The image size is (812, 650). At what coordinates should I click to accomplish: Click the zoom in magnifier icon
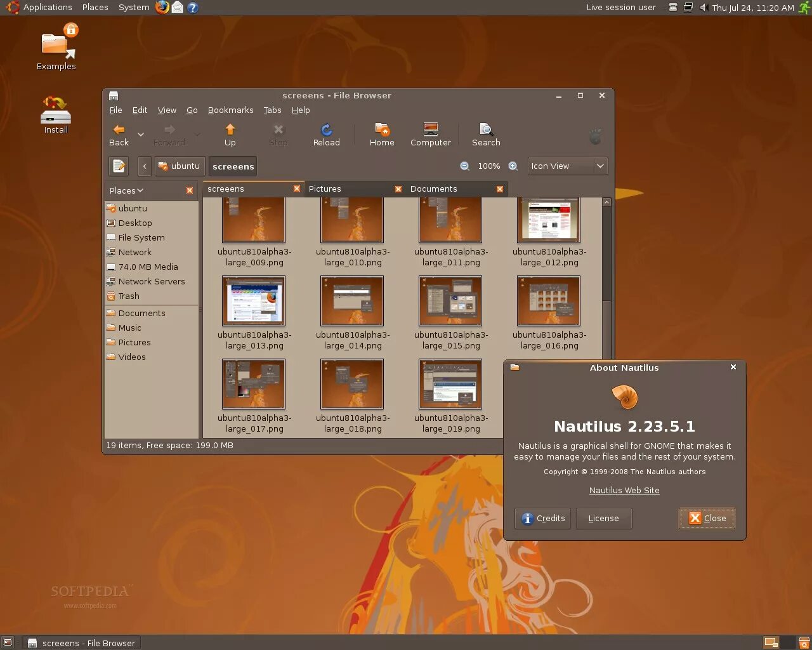pyautogui.click(x=513, y=166)
